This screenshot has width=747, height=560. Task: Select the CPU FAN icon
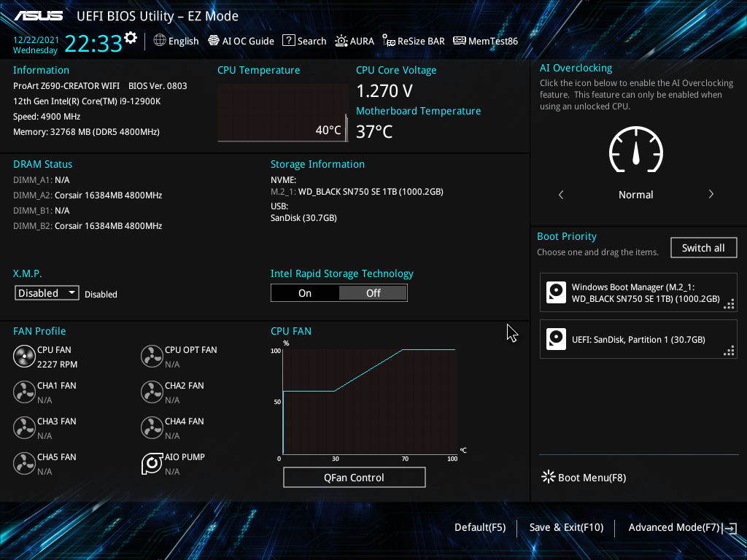[24, 356]
